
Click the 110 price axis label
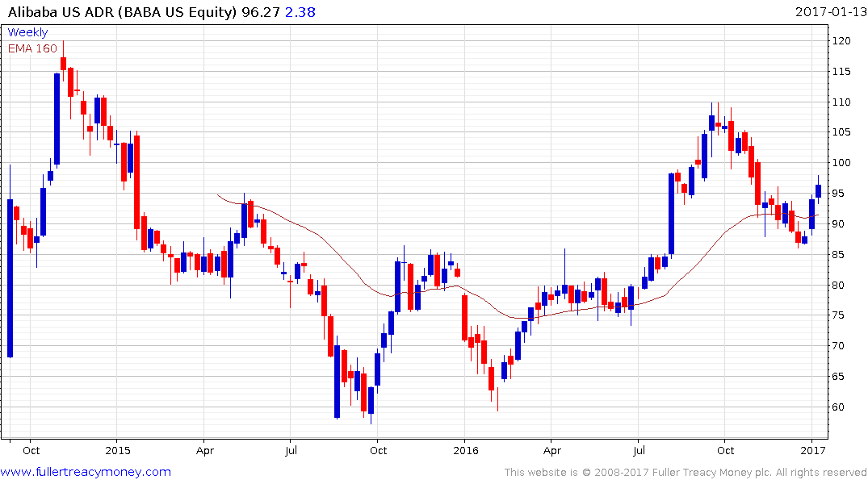841,102
